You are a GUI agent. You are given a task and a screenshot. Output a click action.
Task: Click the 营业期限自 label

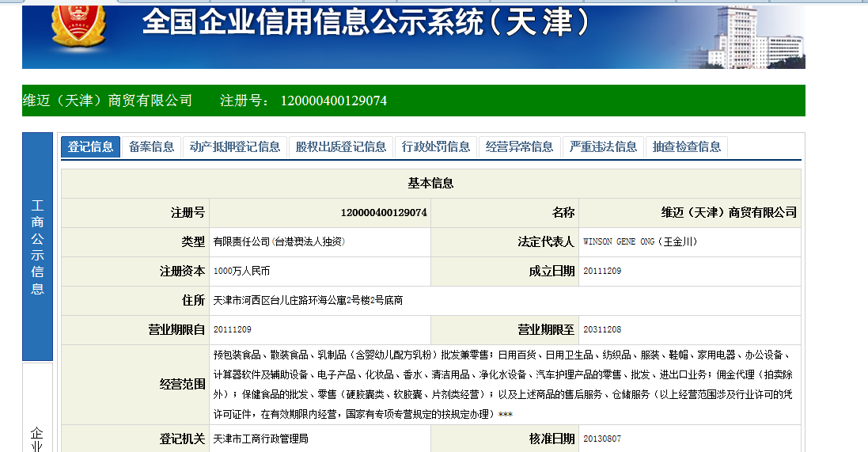tap(176, 330)
